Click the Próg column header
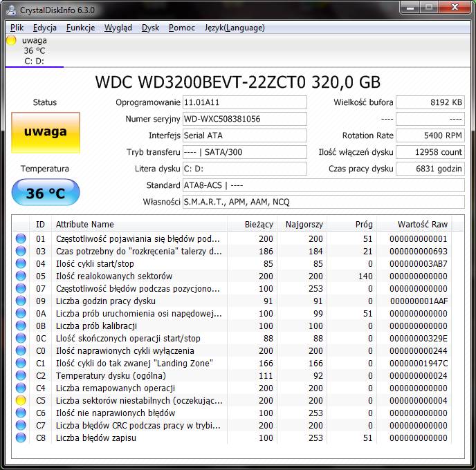476x470 pixels. coord(351,225)
